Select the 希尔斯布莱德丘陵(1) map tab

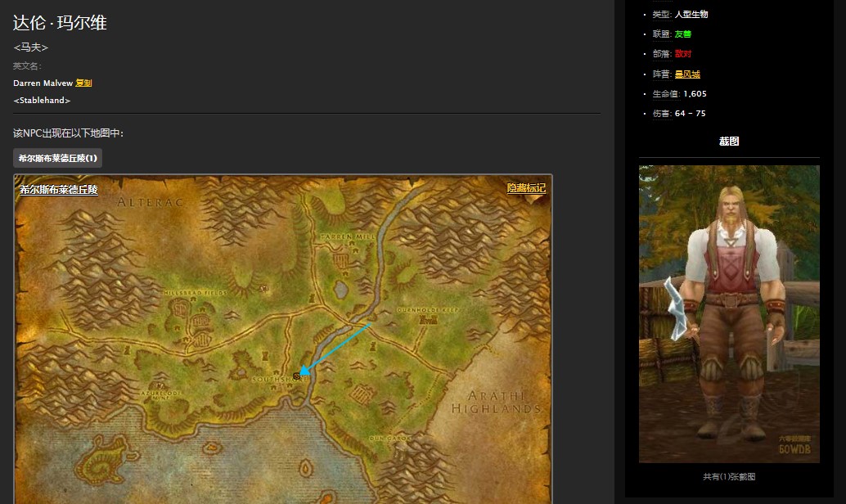tap(57, 158)
